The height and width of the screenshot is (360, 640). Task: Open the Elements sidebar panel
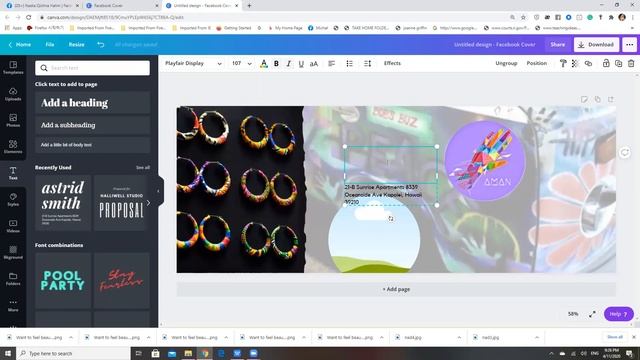pyautogui.click(x=13, y=147)
